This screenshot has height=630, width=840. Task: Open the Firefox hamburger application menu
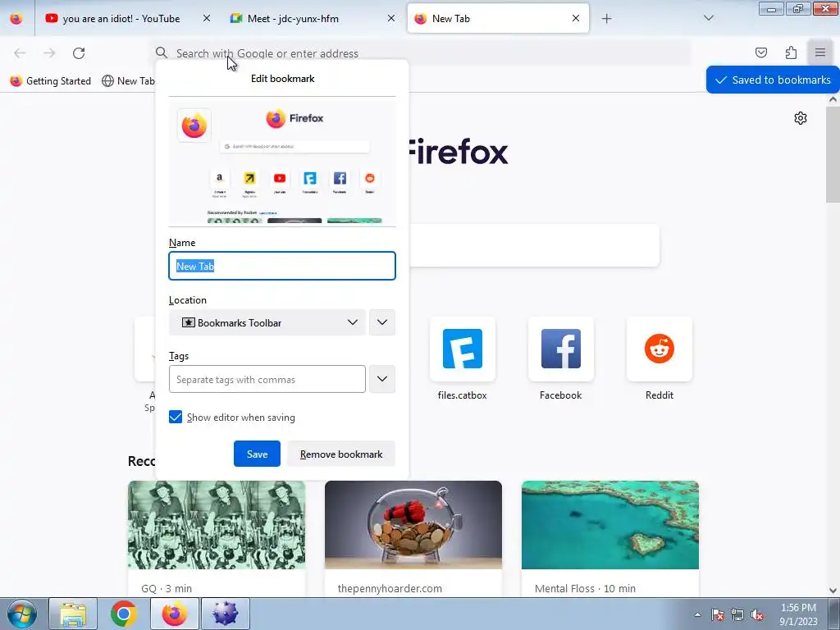(820, 52)
